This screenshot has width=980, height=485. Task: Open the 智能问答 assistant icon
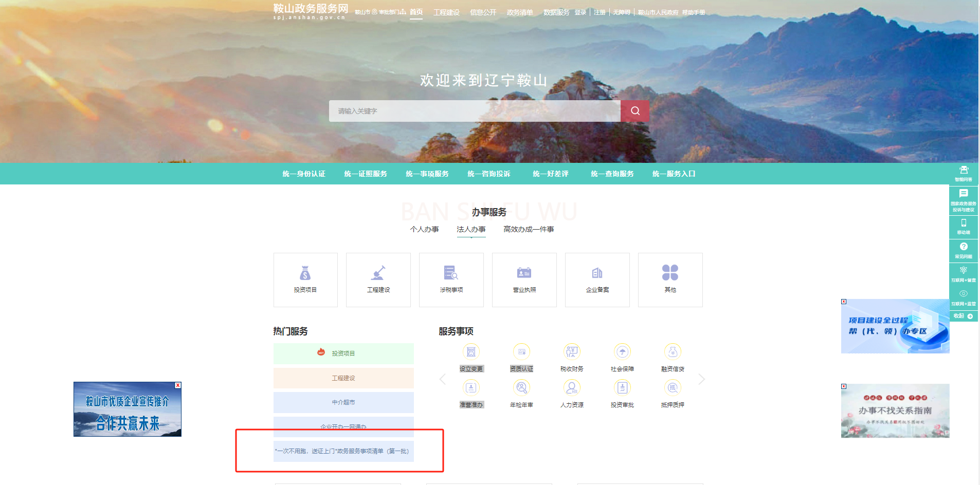point(964,171)
